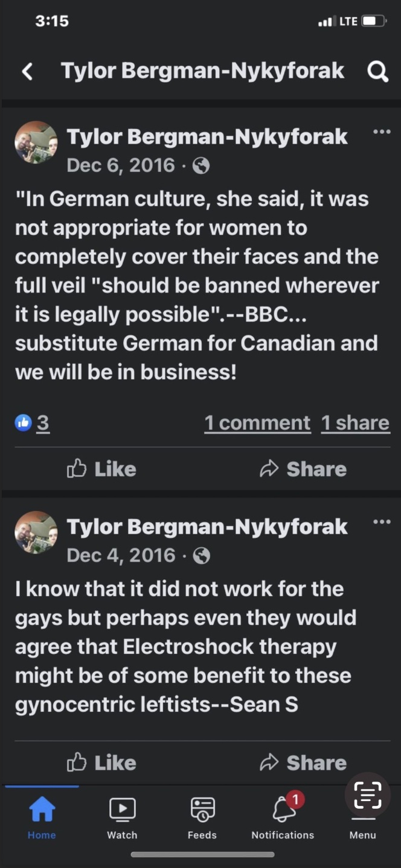Tap profile picture on Dec 6 post
The image size is (401, 868).
coord(36,142)
